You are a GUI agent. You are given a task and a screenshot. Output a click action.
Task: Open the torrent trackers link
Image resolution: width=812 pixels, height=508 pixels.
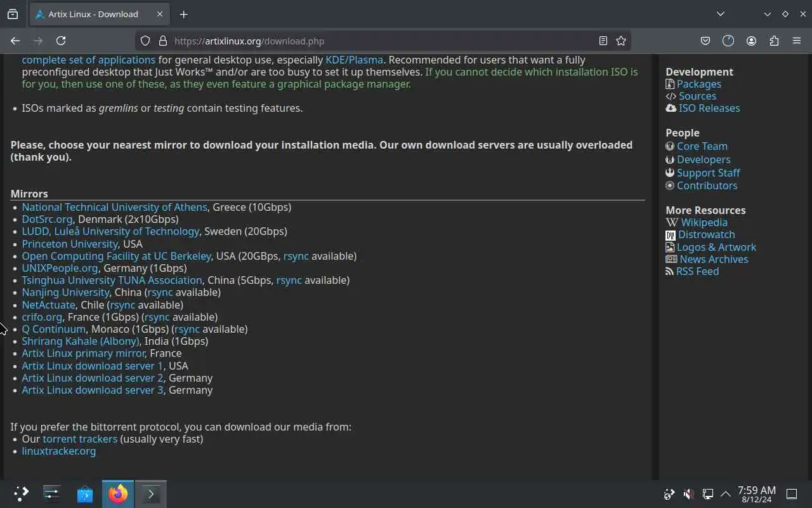(80, 439)
